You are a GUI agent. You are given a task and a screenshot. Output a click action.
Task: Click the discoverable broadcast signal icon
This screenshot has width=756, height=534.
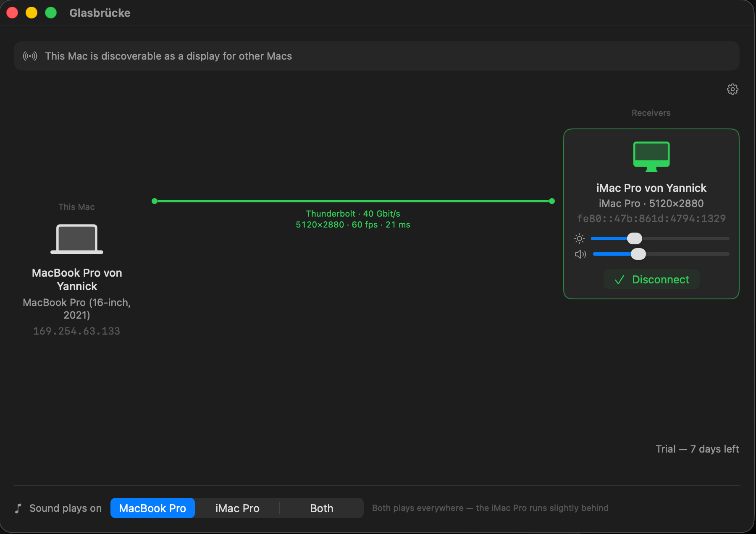(x=30, y=56)
